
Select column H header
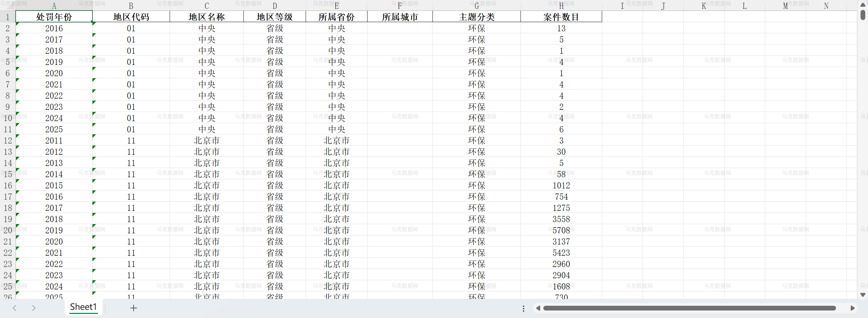click(x=561, y=6)
